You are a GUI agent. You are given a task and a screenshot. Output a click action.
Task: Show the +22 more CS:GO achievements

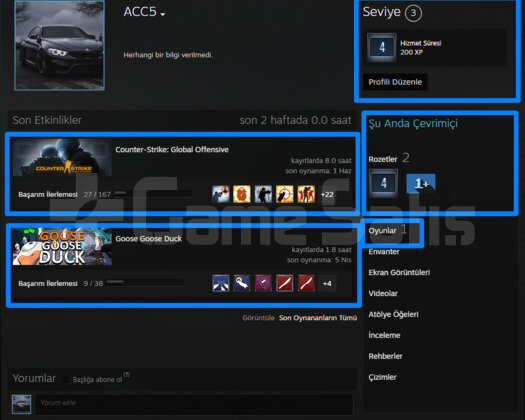coord(327,194)
